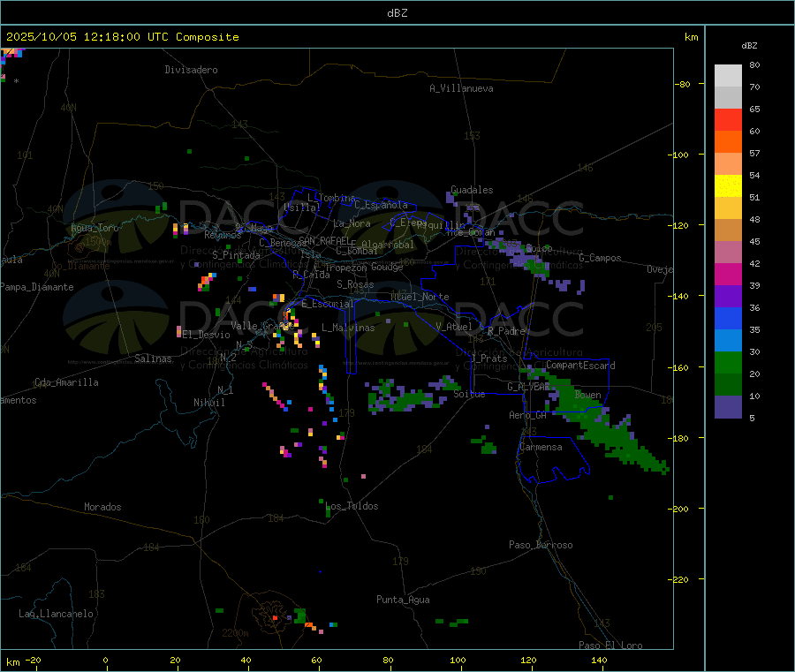Click the Los_Toldos label
This screenshot has width=795, height=672.
coord(352,506)
